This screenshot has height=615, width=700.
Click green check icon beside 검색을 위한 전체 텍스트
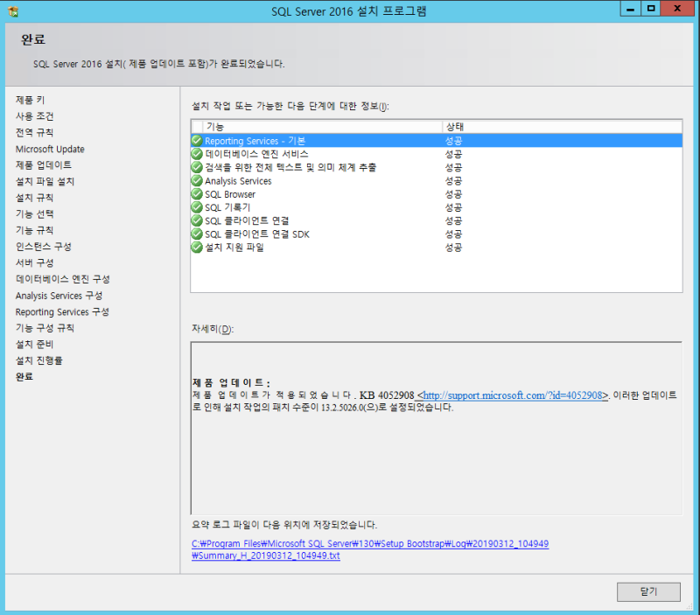(197, 167)
